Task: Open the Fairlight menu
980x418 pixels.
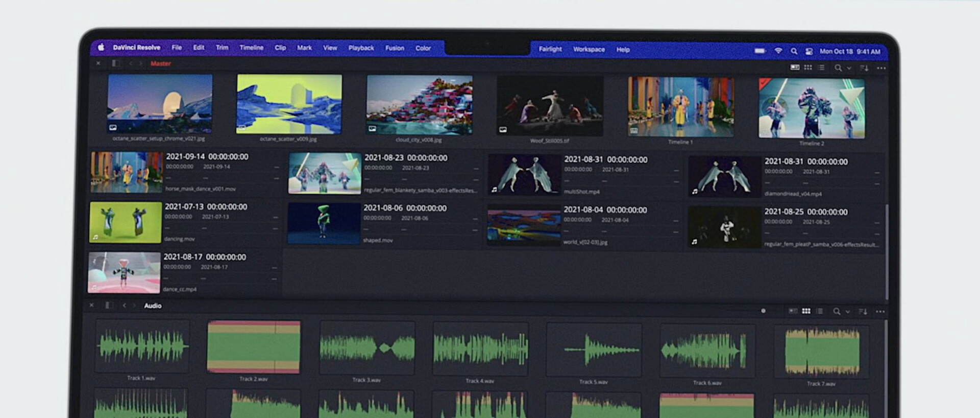Action: [x=550, y=49]
